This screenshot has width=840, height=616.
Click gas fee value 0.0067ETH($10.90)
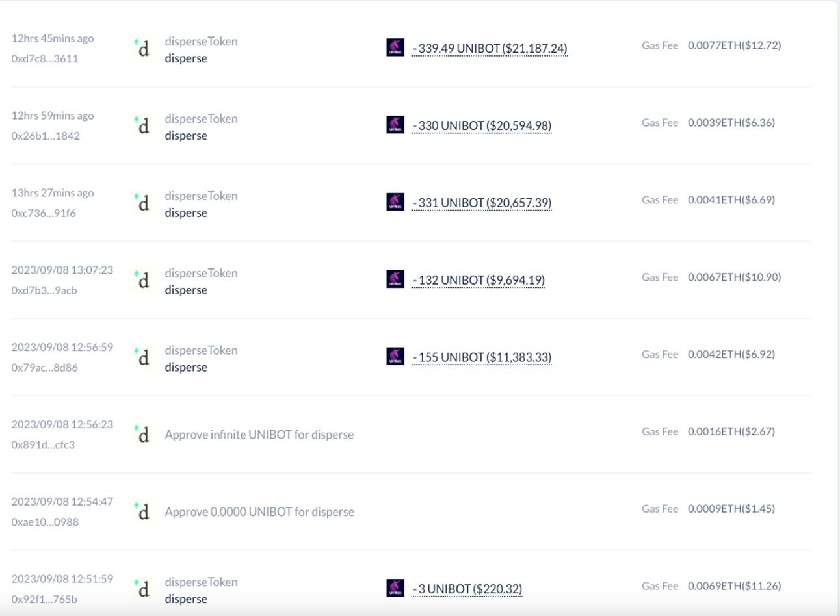coord(735,277)
